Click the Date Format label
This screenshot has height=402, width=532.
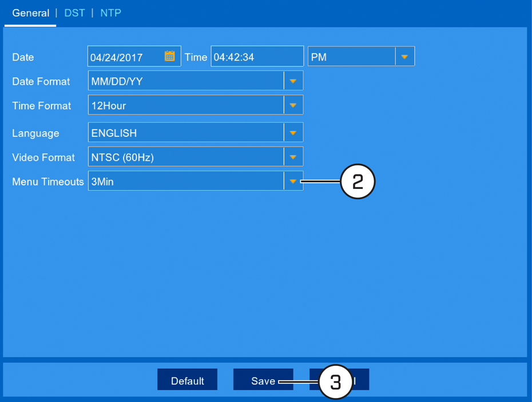41,81
